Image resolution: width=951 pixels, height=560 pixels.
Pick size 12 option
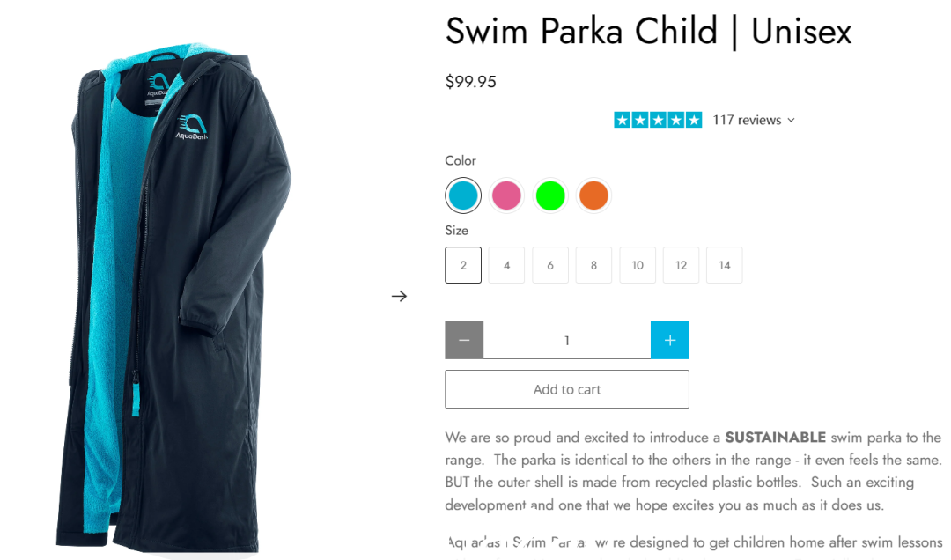[x=681, y=265]
